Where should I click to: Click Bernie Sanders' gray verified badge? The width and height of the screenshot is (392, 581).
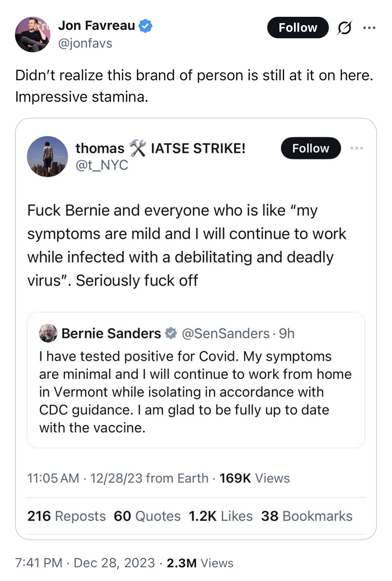point(170,333)
